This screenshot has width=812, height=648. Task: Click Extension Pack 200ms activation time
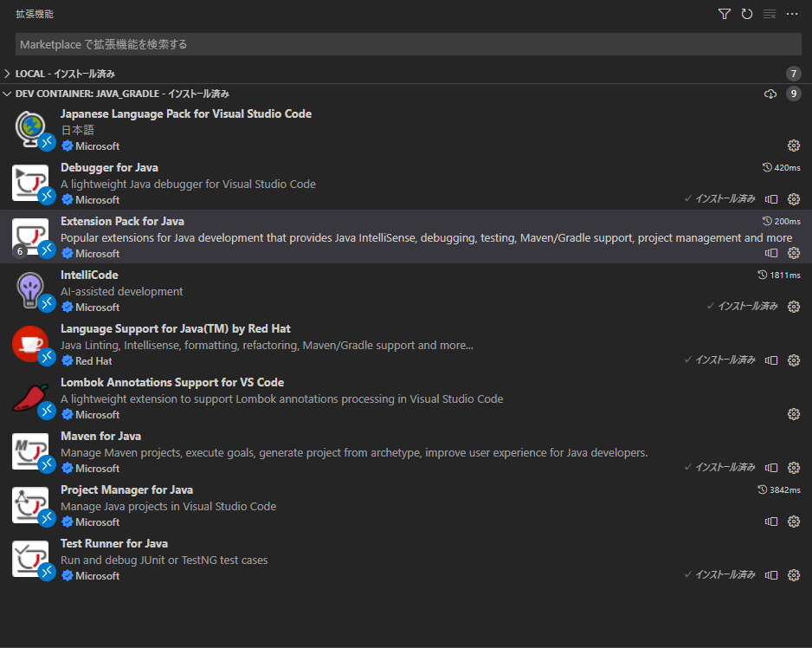pos(782,222)
